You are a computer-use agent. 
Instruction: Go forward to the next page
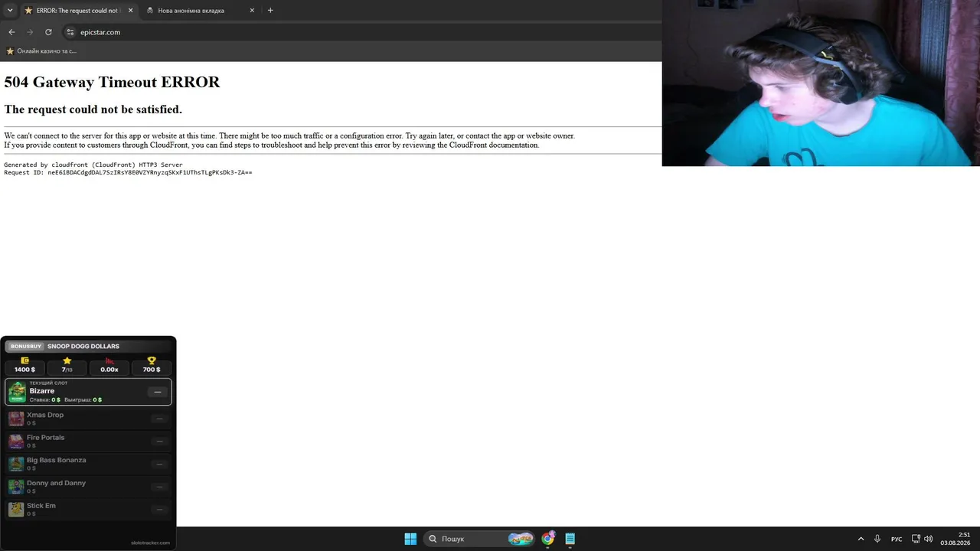pos(30,32)
